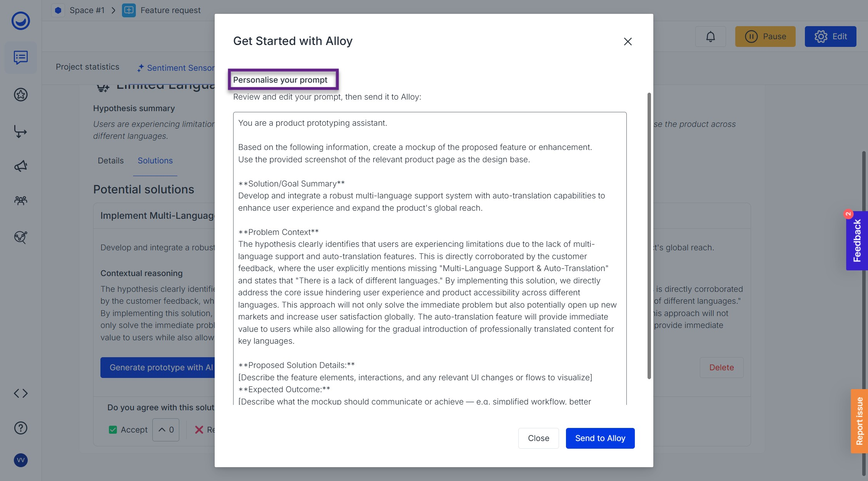Click the red X reject mark
Viewport: 868px width, 481px height.
199,430
